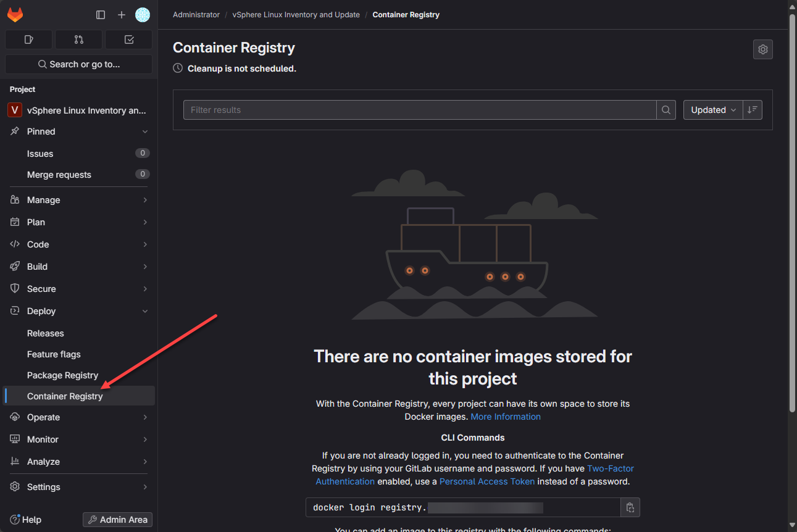Toggle the sidebar collapse icon
The height and width of the screenshot is (532, 797).
[101, 15]
